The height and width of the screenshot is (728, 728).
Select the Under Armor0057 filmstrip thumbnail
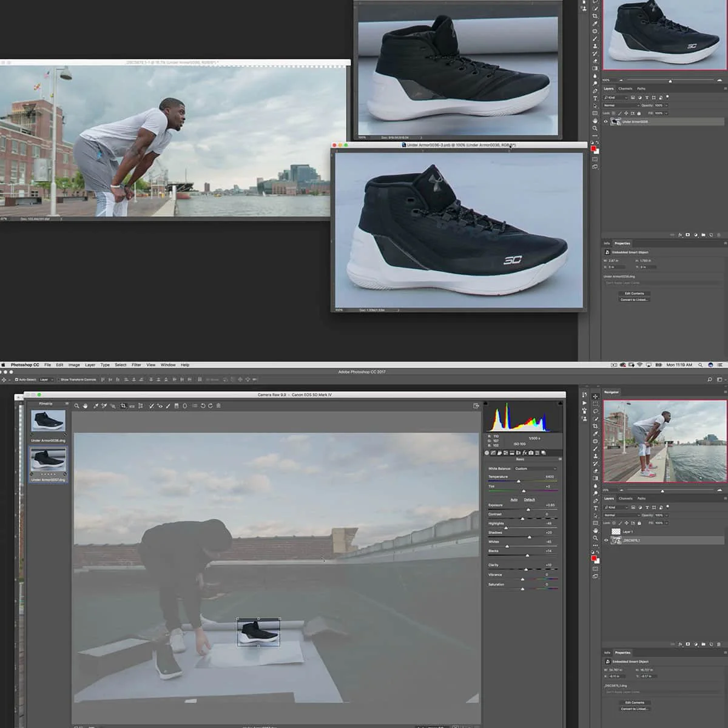[x=49, y=460]
